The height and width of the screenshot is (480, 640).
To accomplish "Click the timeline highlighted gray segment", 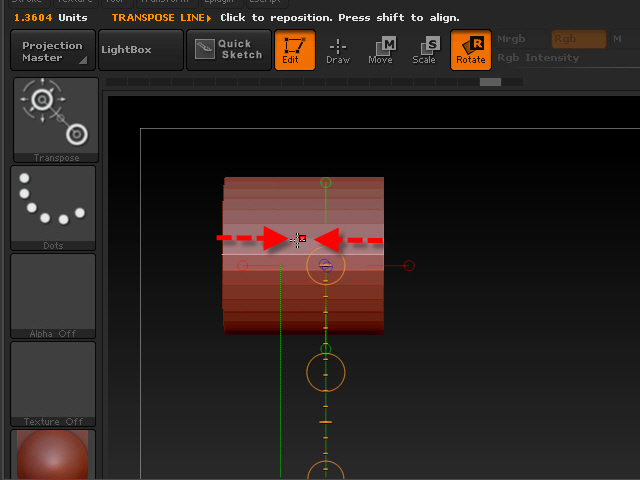I will pyautogui.click(x=490, y=82).
